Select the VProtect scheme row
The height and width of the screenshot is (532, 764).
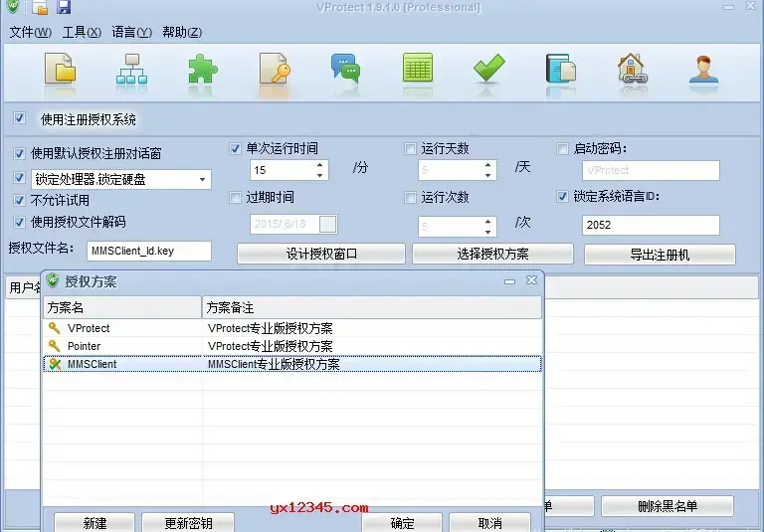[x=292, y=328]
